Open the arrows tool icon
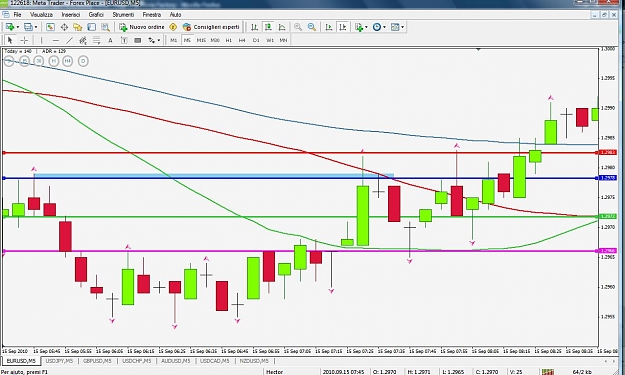Screen dimensions: 625x375 click(x=151, y=40)
